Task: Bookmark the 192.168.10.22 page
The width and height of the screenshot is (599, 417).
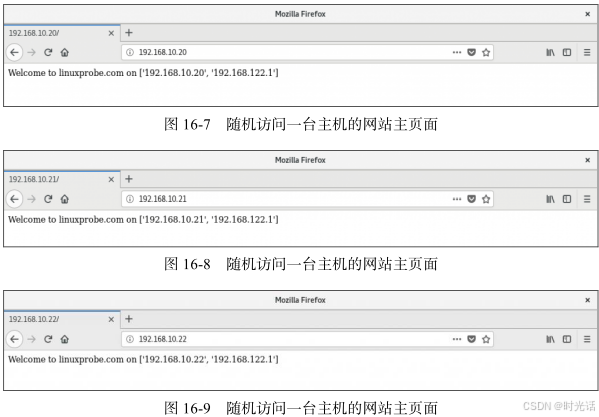Action: (486, 339)
